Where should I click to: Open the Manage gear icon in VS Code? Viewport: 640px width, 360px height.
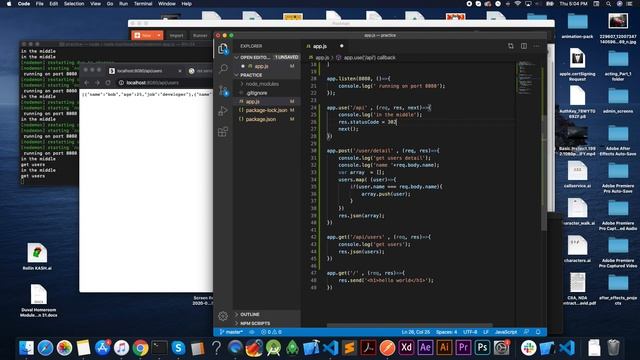(223, 316)
